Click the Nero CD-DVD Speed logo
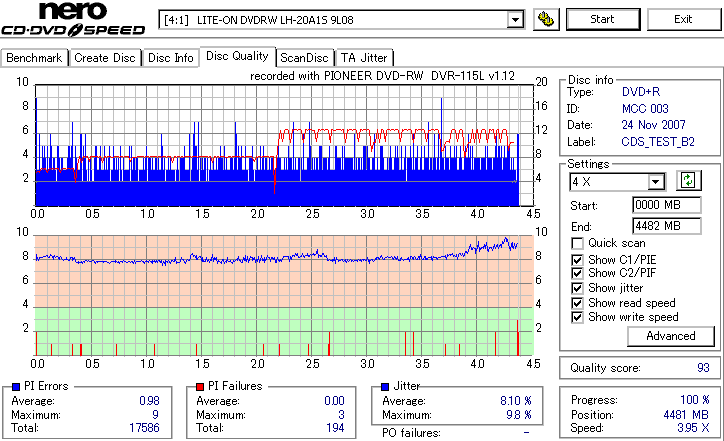Screen dimensions: 724x441 click(x=73, y=19)
